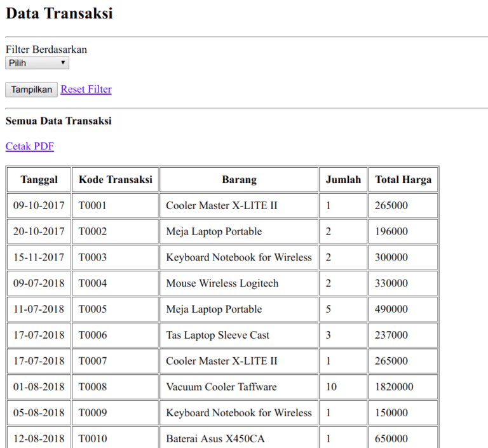Click Vacuum Cooler Taffware cell

click(239, 386)
